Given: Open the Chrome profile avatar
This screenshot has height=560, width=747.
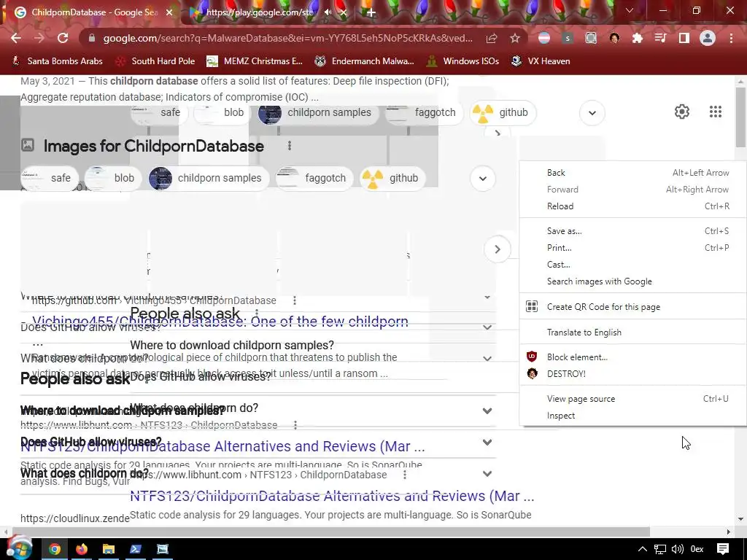Looking at the screenshot, I should [708, 38].
